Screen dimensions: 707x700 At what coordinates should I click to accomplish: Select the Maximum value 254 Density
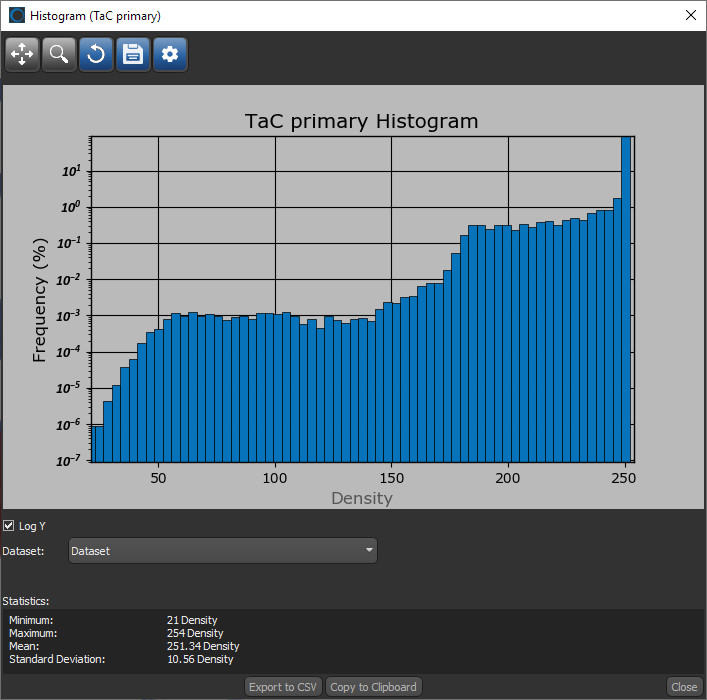tap(195, 634)
